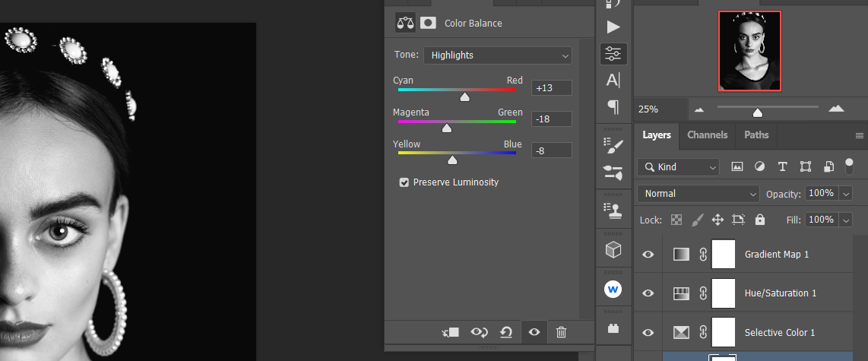Click the Navigator preview thumbnail
This screenshot has width=868, height=361.
(749, 50)
